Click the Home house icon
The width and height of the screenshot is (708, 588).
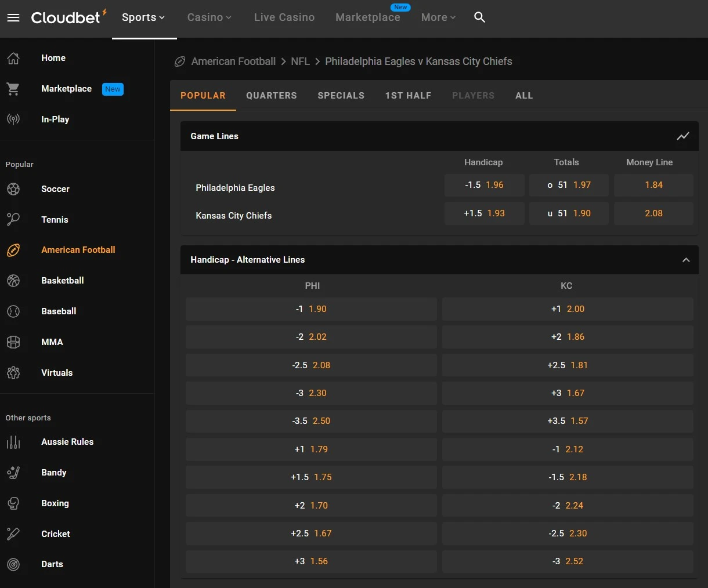[13, 58]
